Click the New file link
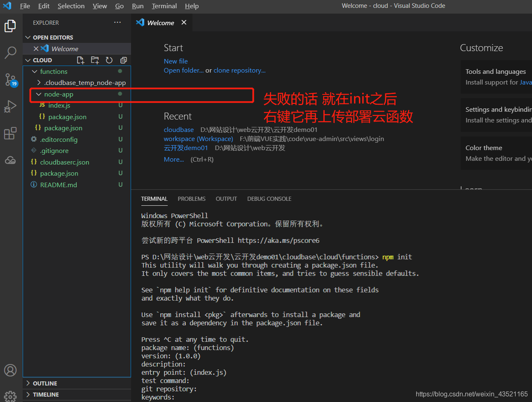 (x=176, y=61)
